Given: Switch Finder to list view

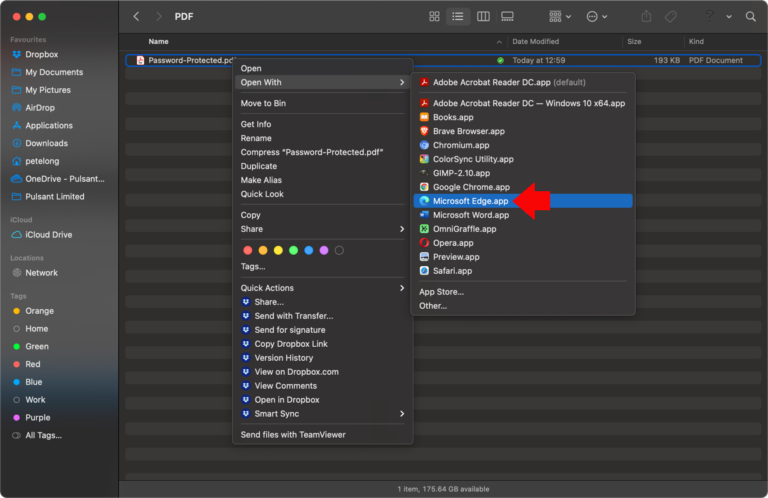Looking at the screenshot, I should coord(457,17).
